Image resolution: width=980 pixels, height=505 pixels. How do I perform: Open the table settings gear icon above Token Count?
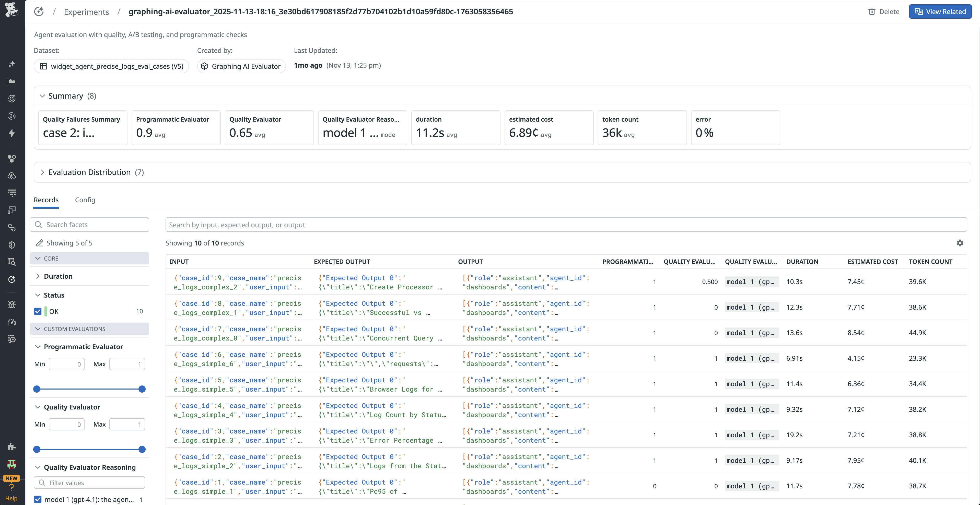click(960, 243)
